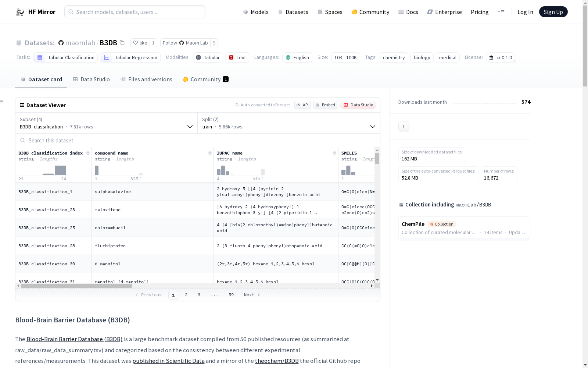Screen dimensions: 588x368
Task: Jump to page 59 of the table
Action: pos(231,295)
